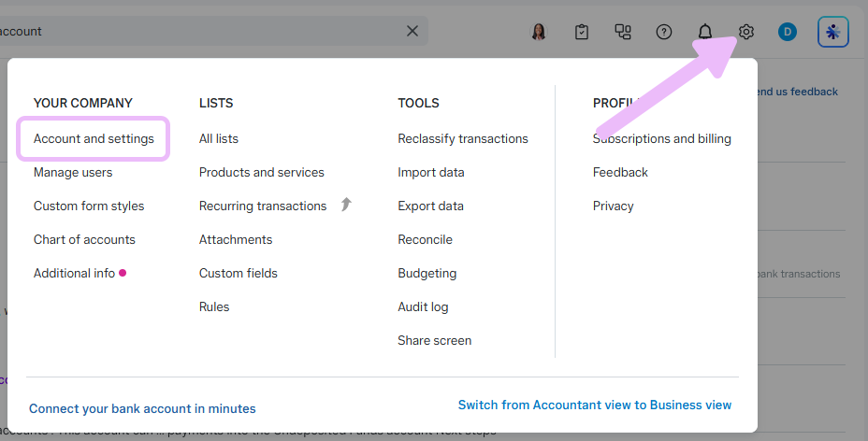This screenshot has height=441, width=868.
Task: Select Custom form styles
Action: click(89, 206)
